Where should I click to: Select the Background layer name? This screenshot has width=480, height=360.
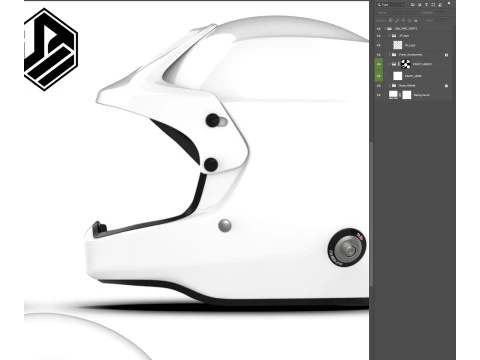point(421,95)
